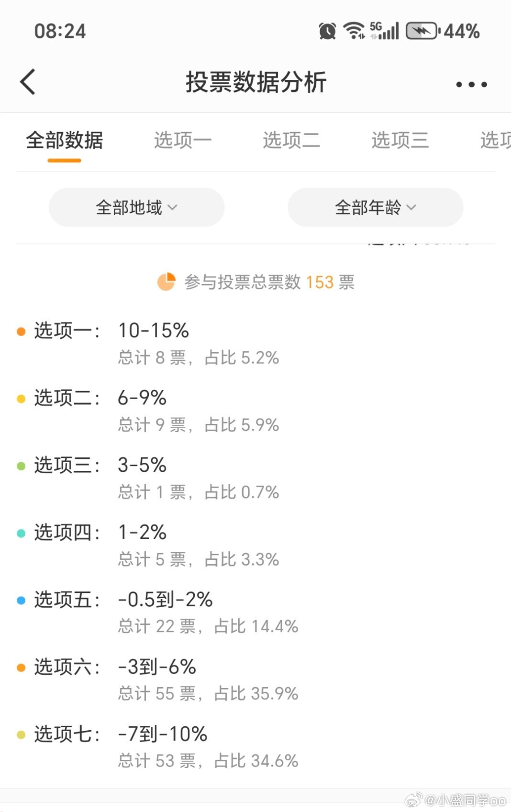Tap the back arrow icon
This screenshot has height=812, width=511.
[x=28, y=82]
